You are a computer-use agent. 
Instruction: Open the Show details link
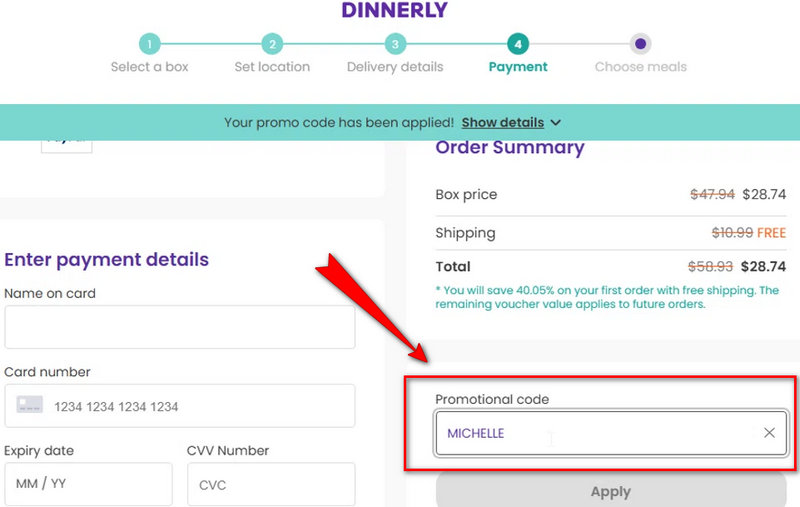coord(502,123)
